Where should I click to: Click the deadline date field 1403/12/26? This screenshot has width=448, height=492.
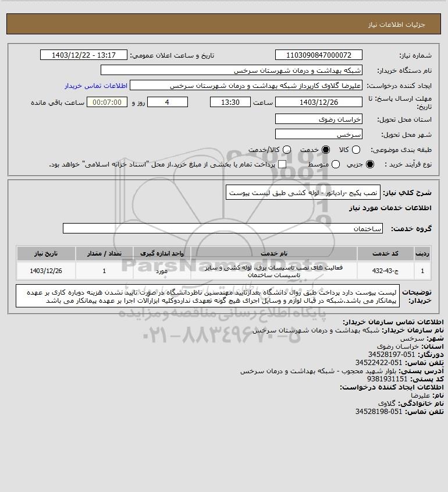coord(319,102)
